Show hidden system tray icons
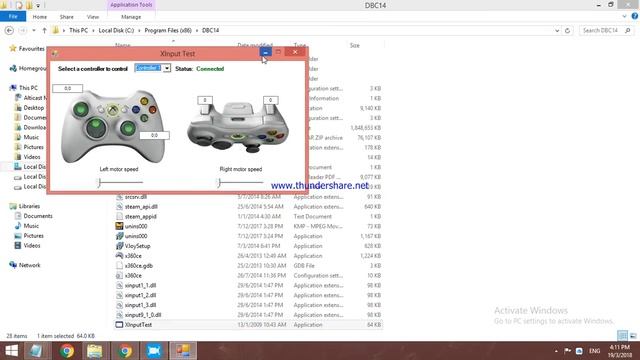This screenshot has width=640, height=360. coord(556,351)
